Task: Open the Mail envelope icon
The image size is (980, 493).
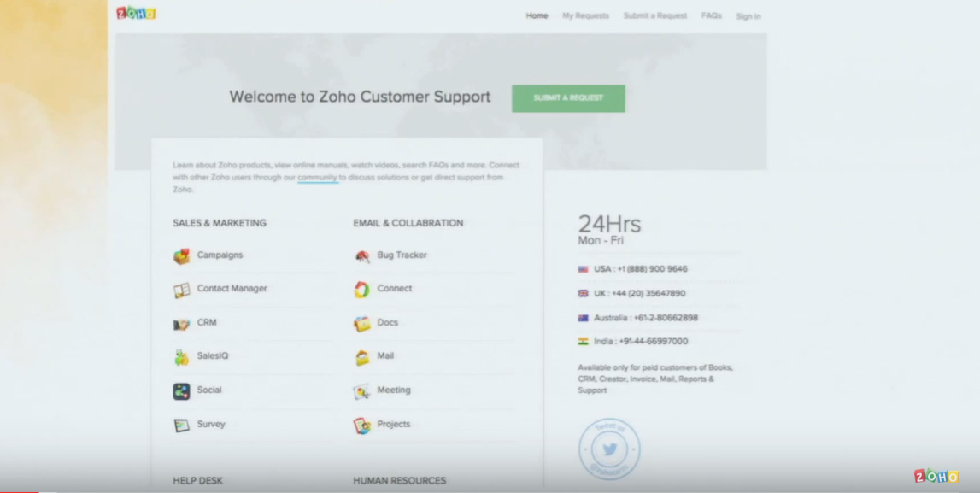Action: tap(362, 357)
